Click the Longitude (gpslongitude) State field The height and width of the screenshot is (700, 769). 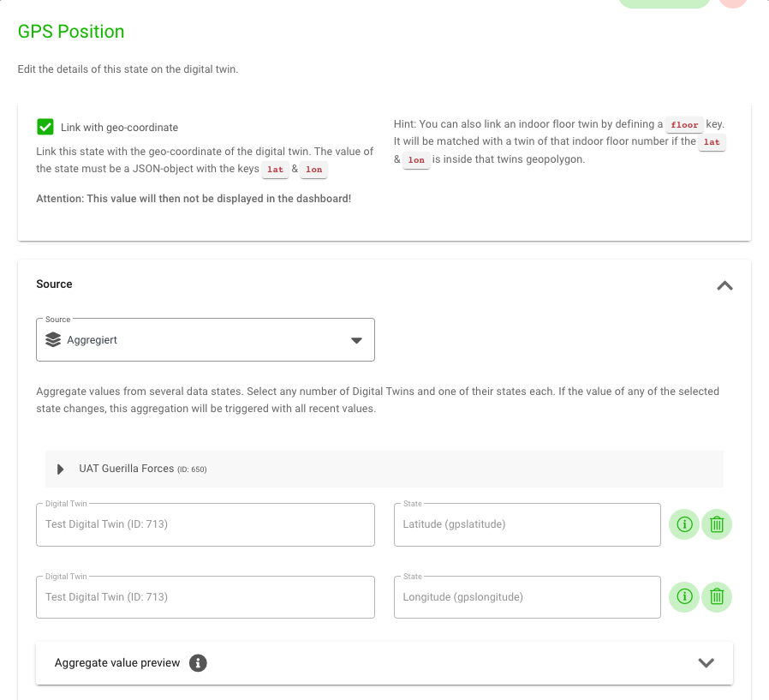(x=527, y=597)
